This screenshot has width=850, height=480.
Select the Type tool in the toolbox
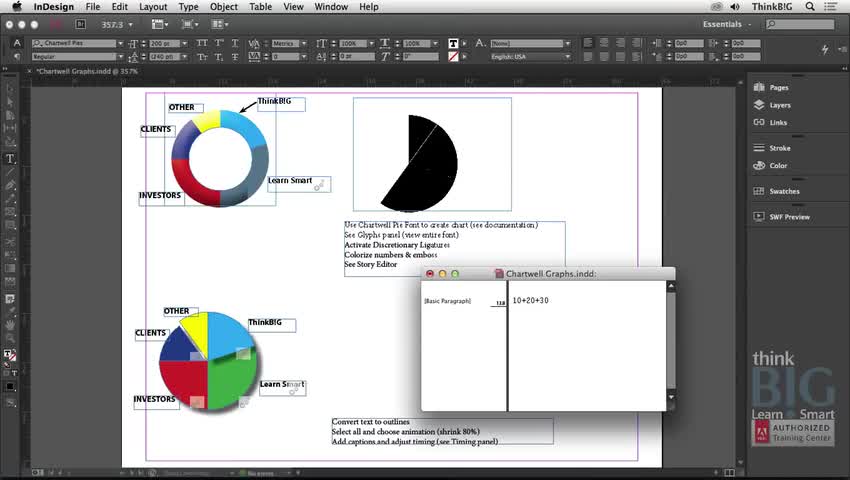(10, 158)
